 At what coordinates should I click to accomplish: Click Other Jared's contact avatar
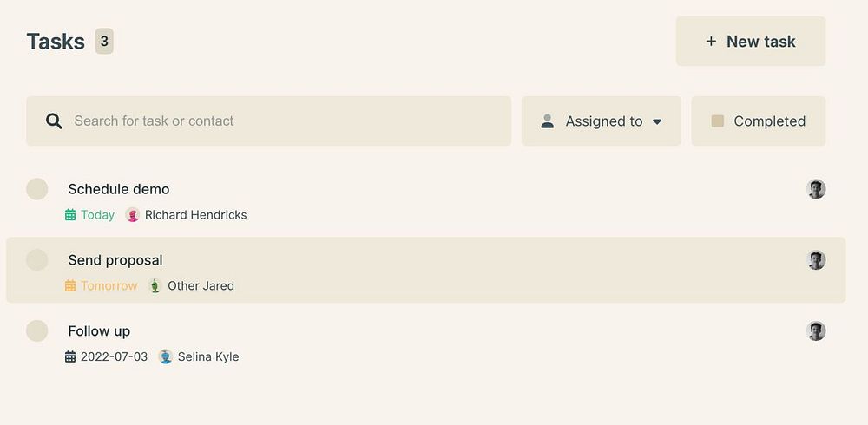[155, 285]
